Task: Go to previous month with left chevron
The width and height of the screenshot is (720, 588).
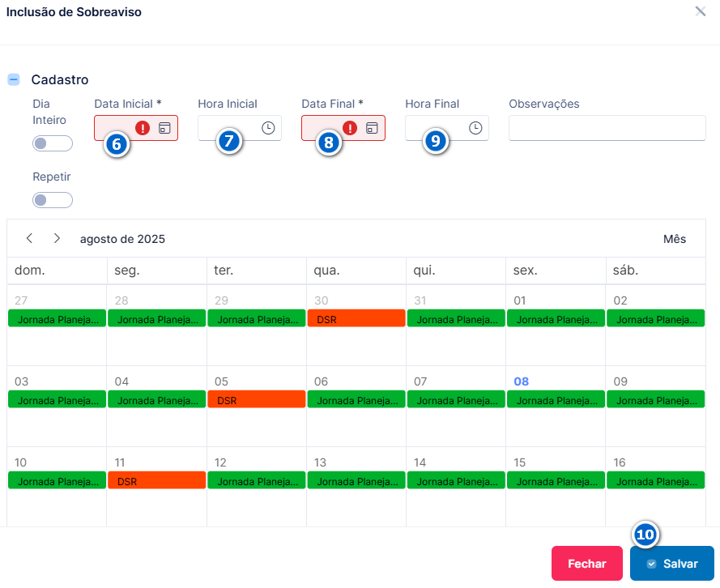Action: [29, 238]
